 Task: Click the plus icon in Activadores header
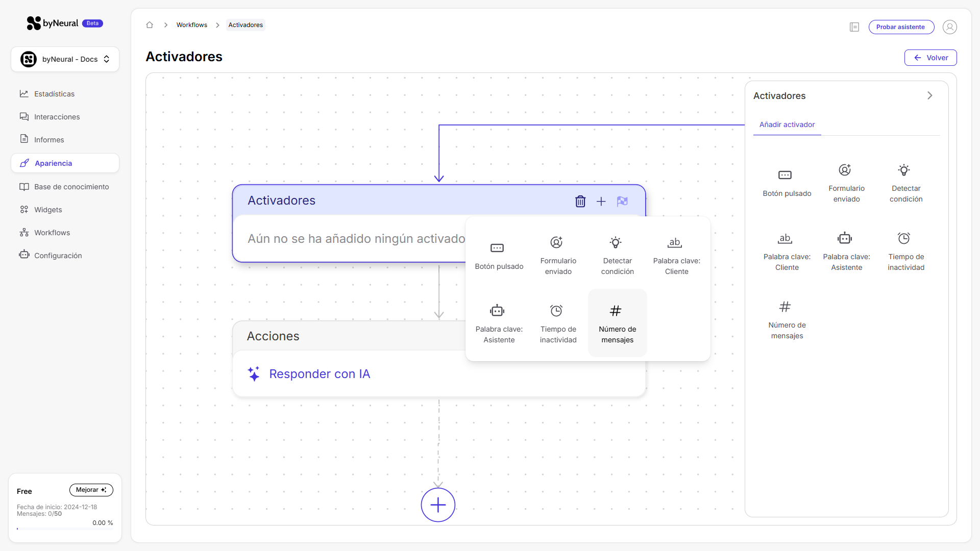(601, 202)
